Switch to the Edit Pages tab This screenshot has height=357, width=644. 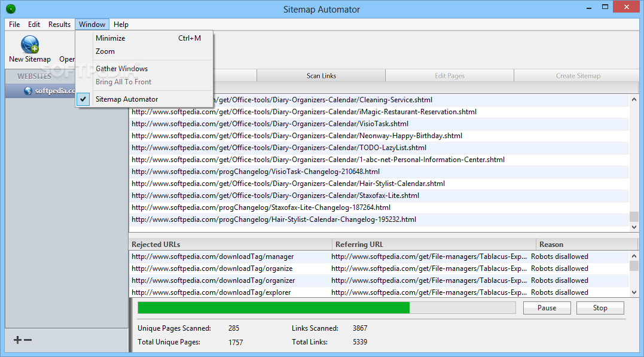pos(450,75)
